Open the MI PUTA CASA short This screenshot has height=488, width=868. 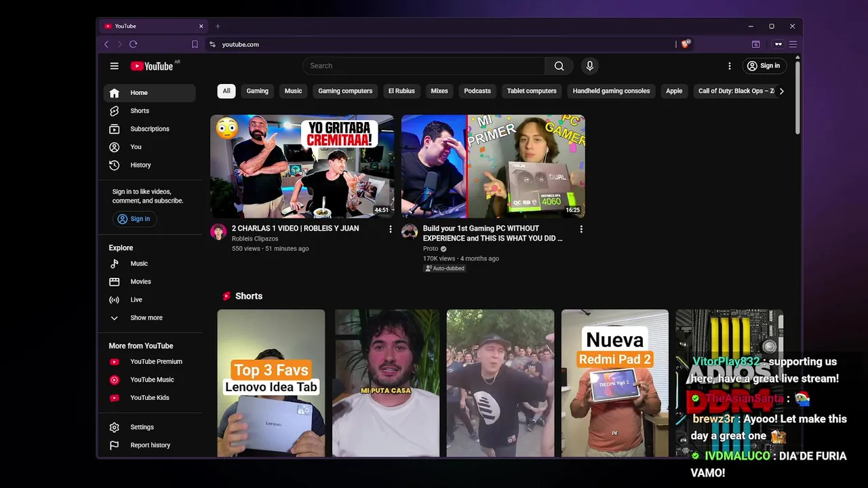pyautogui.click(x=386, y=383)
